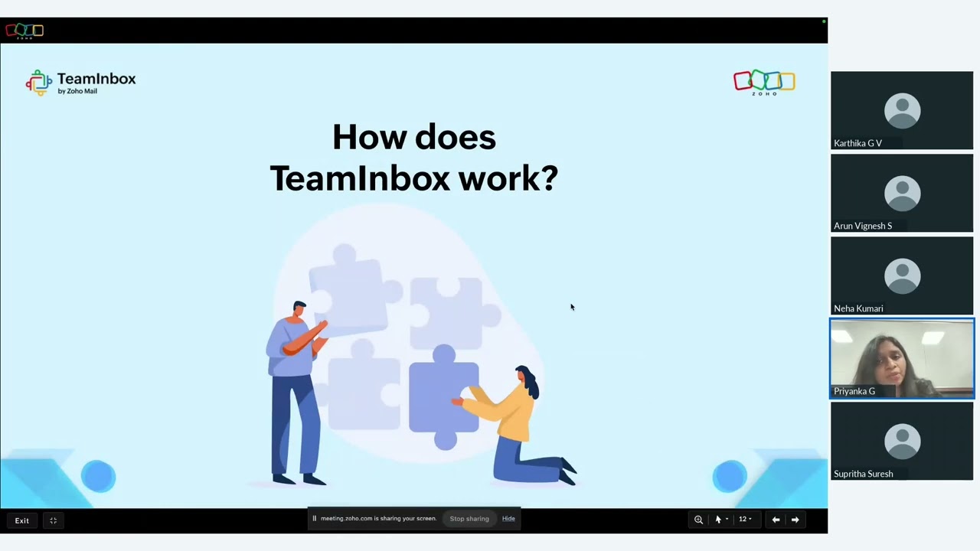
Task: Hide the screen sharing notification bar
Action: coord(508,519)
